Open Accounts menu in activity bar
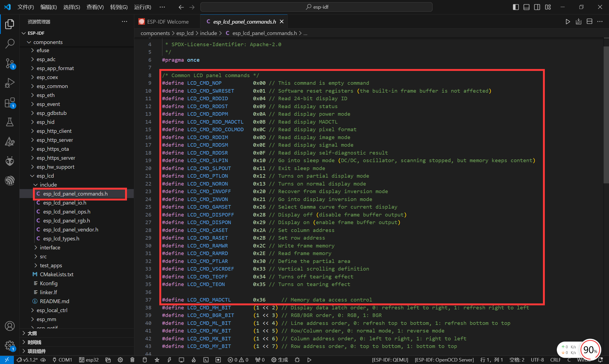This screenshot has height=364, width=609. pyautogui.click(x=10, y=326)
